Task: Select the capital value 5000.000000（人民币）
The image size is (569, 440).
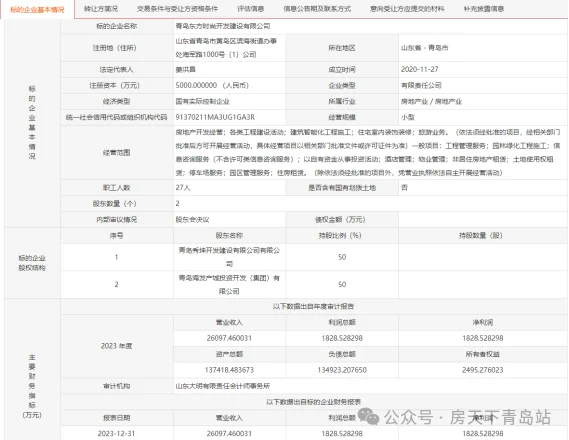Action: tap(212, 85)
